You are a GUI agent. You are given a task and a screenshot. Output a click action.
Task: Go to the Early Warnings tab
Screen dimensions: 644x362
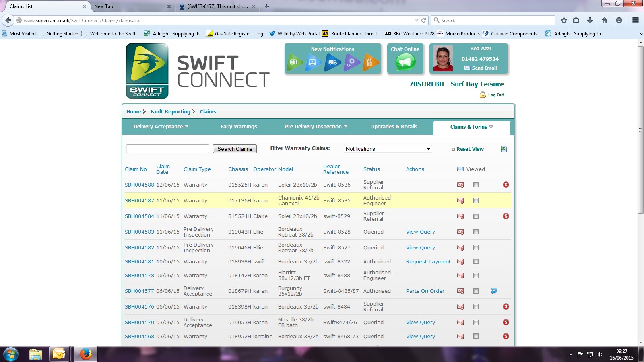(238, 126)
